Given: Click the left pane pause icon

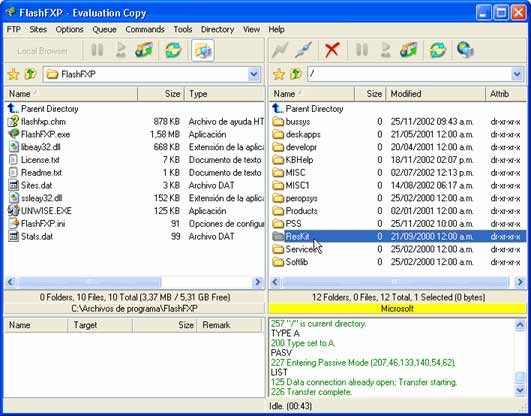Looking at the screenshot, I should (97, 50).
